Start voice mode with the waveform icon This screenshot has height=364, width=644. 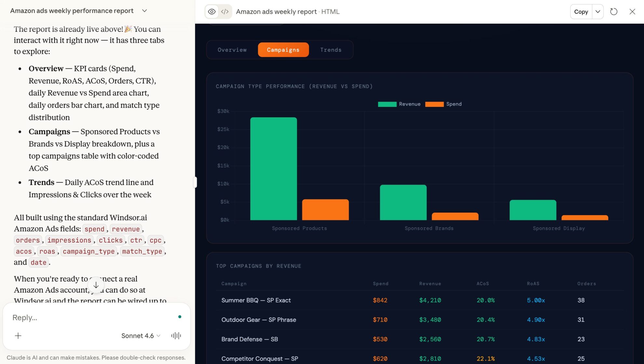(x=176, y=336)
